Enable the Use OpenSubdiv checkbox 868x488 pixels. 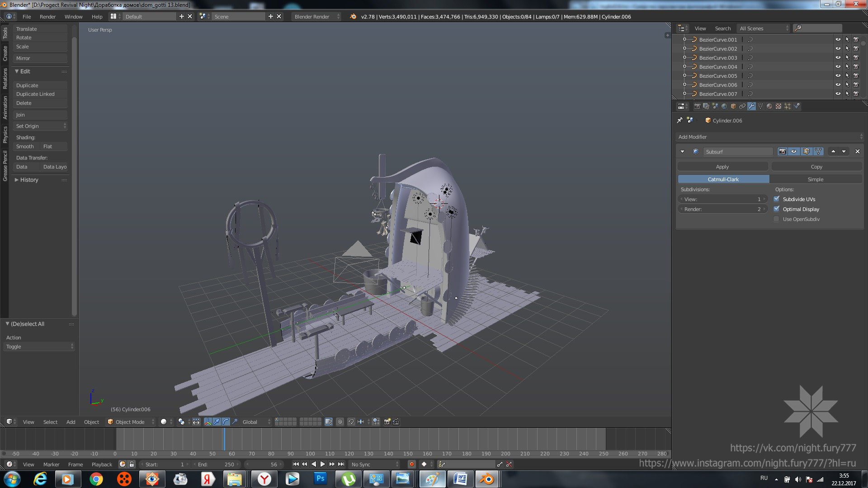(x=776, y=219)
